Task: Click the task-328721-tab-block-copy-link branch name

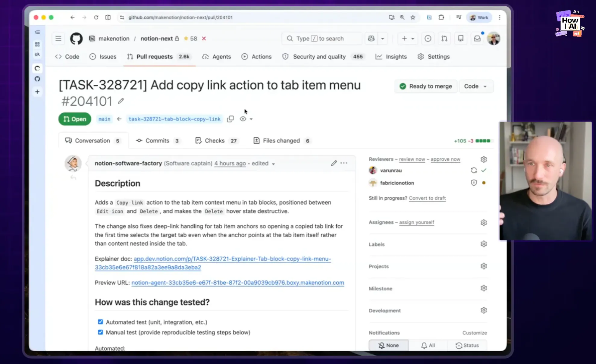Action: click(174, 119)
